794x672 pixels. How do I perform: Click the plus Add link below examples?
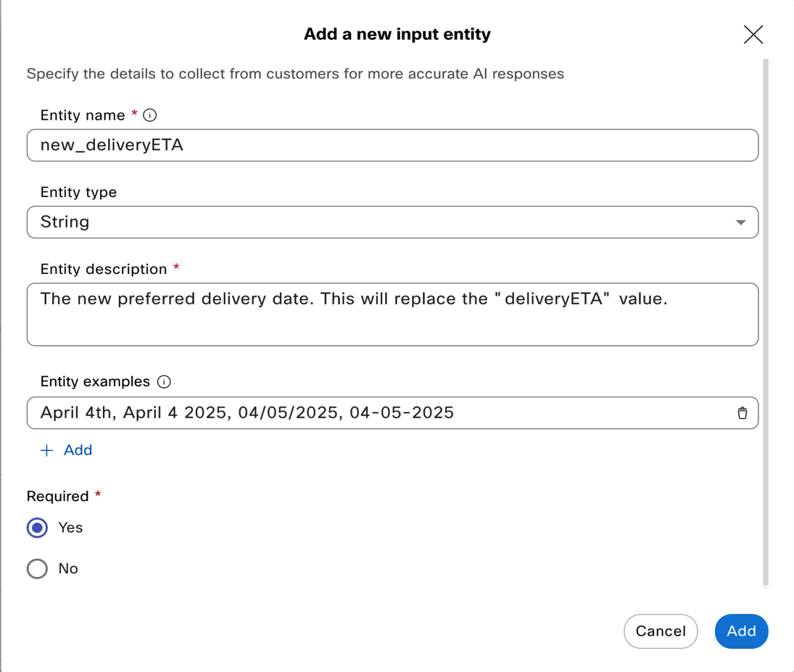coord(66,450)
